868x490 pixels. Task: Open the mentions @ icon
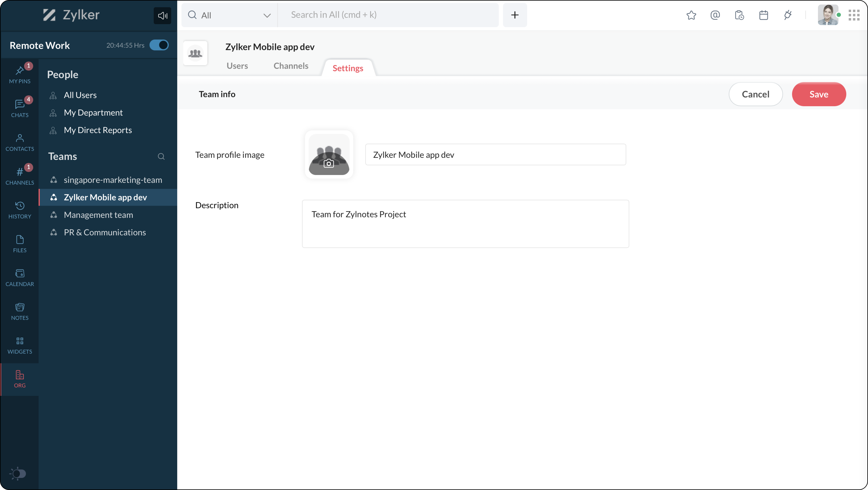click(x=715, y=15)
